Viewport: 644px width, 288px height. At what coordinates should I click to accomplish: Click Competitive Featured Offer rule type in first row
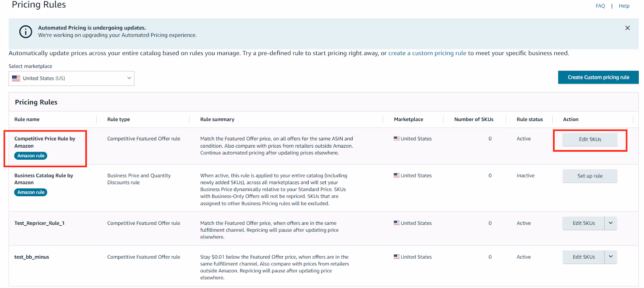[144, 139]
